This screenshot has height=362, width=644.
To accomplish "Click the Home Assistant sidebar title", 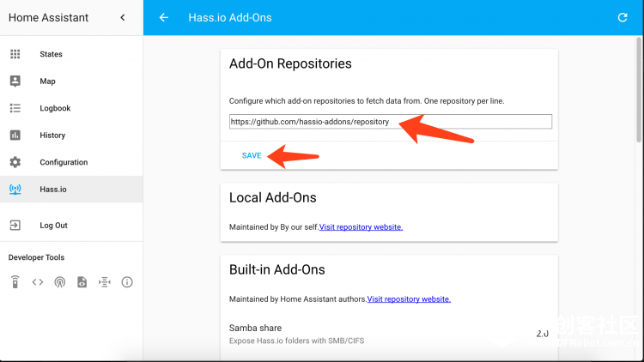I will pyautogui.click(x=48, y=18).
